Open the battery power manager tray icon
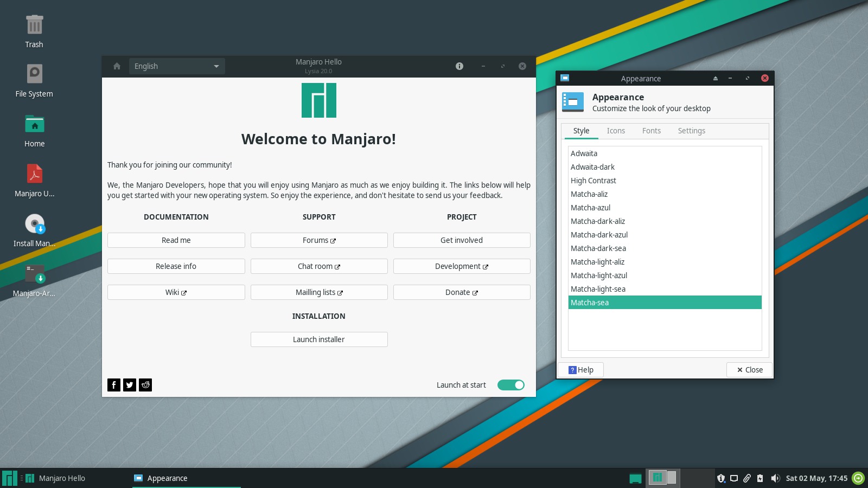 pos(760,478)
